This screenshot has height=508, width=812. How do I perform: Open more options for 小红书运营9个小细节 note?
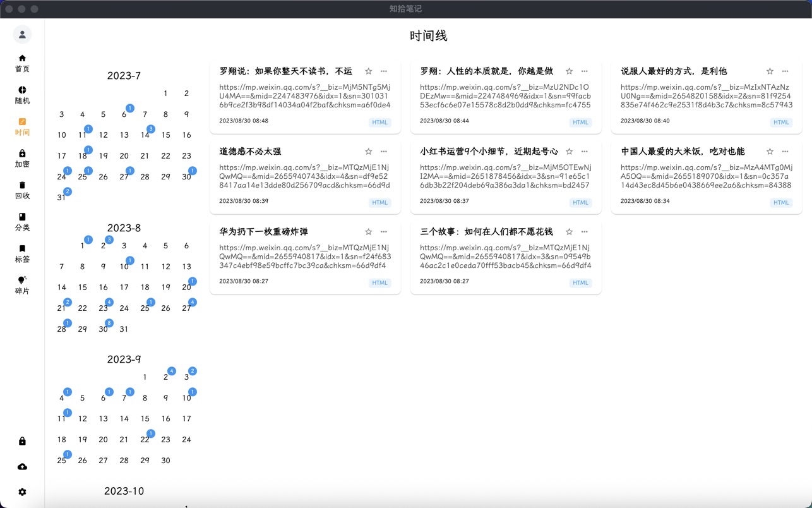(585, 152)
